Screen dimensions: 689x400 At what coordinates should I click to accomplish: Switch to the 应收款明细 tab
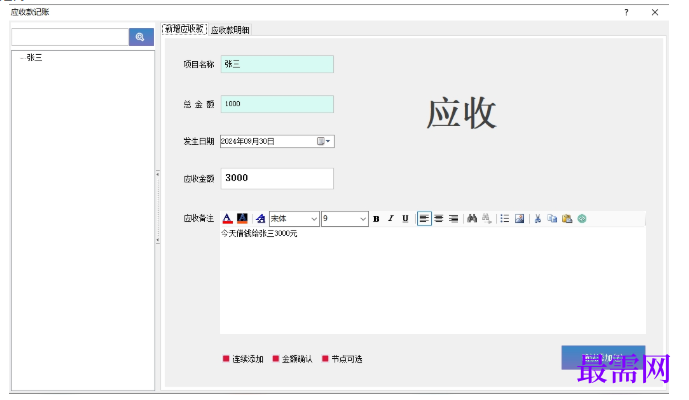coord(230,30)
